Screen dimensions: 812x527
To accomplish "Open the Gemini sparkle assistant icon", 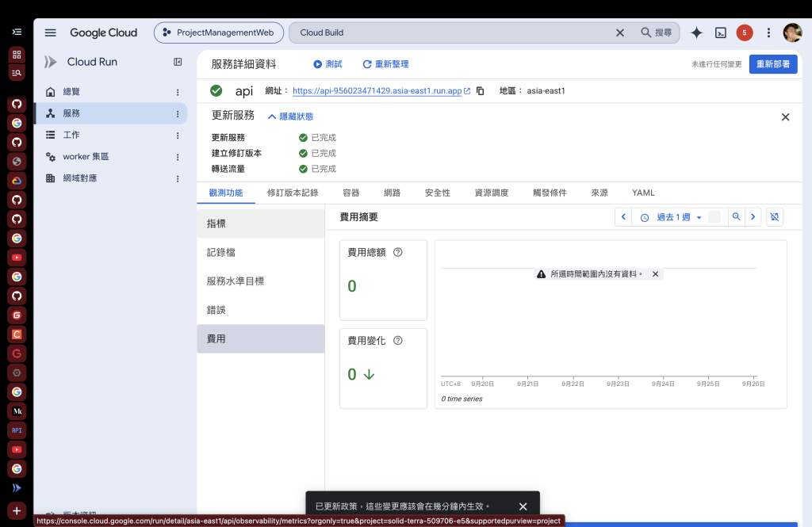I will [696, 32].
